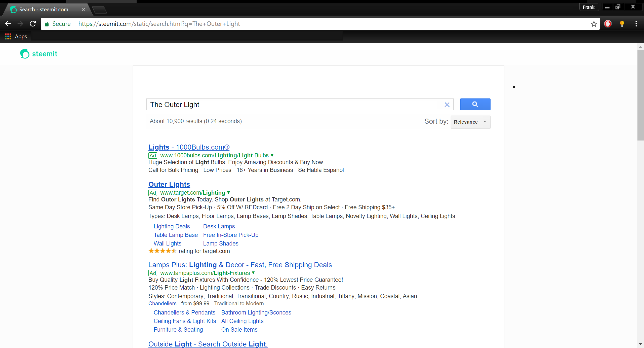Run search with the blue magnifier button

475,104
